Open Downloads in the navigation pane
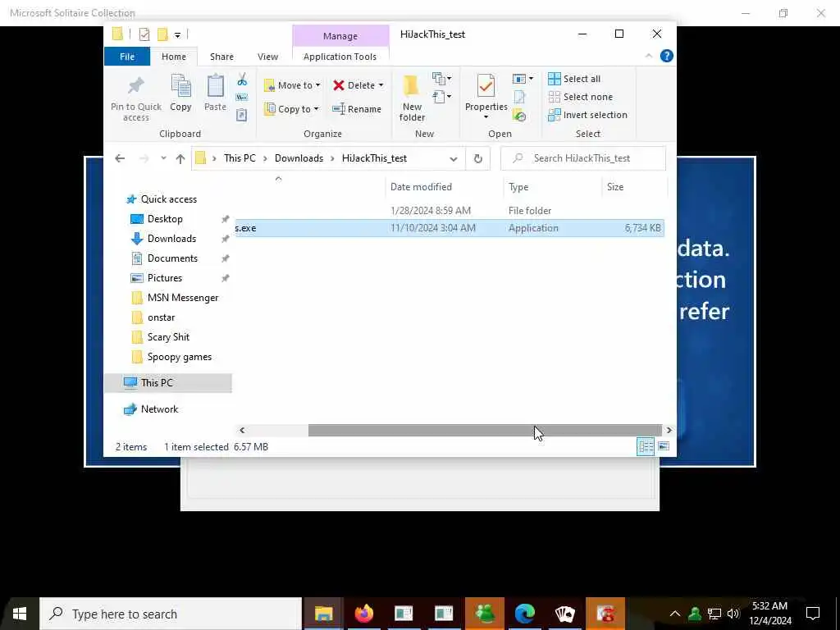Screen dimensions: 840x630 pyautogui.click(x=171, y=239)
